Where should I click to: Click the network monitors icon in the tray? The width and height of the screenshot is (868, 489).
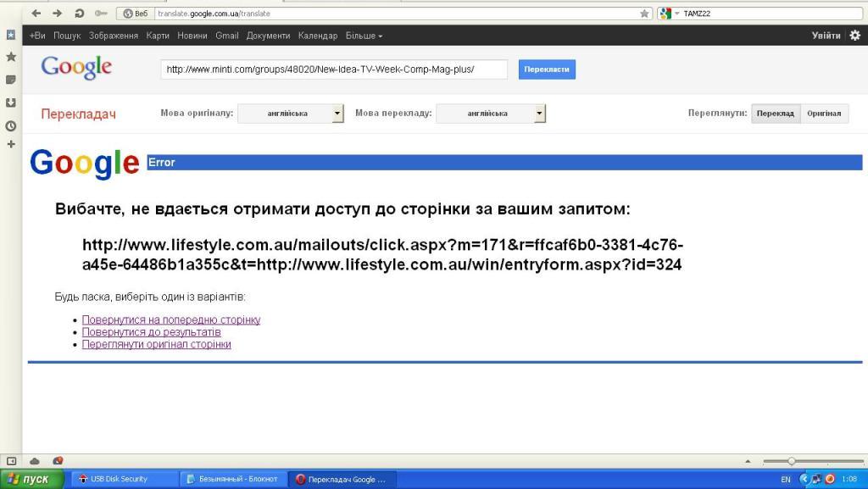click(816, 479)
